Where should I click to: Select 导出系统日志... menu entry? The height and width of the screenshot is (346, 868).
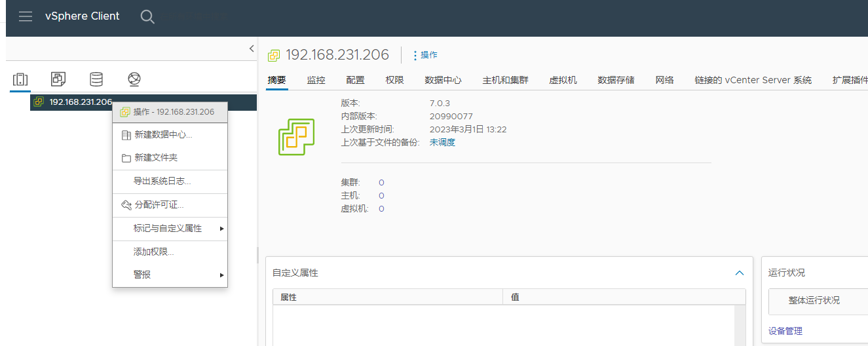coord(170,182)
